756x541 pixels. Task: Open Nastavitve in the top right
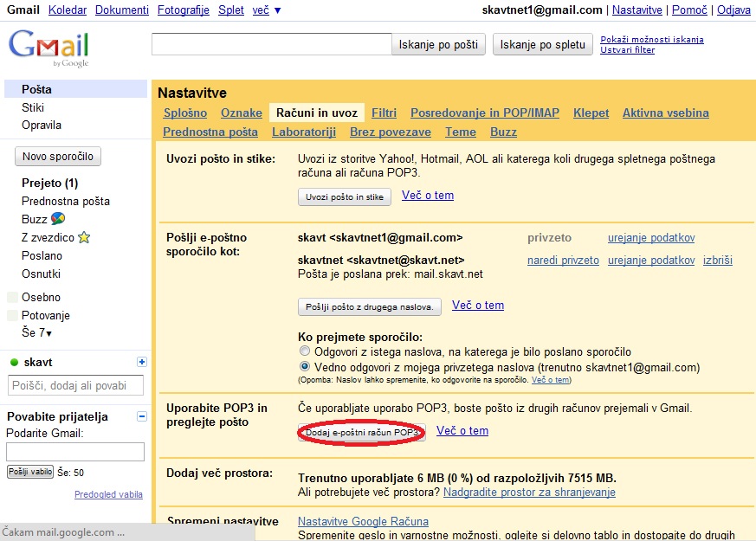636,10
